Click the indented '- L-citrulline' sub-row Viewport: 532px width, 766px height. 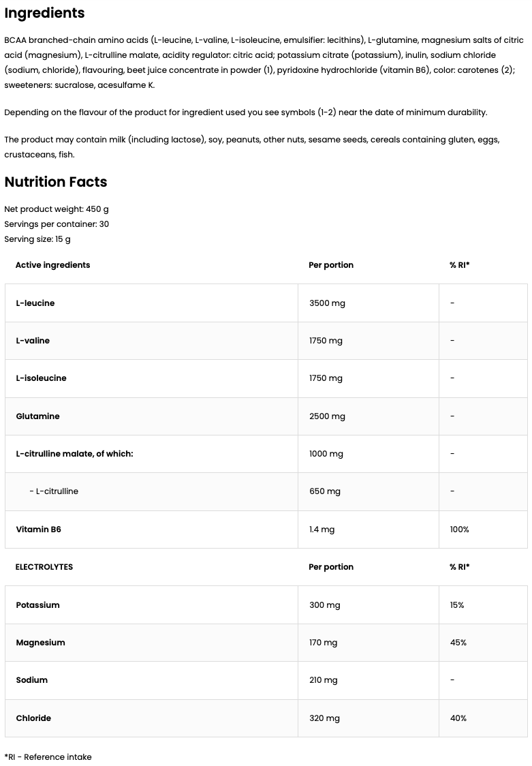pyautogui.click(x=54, y=491)
